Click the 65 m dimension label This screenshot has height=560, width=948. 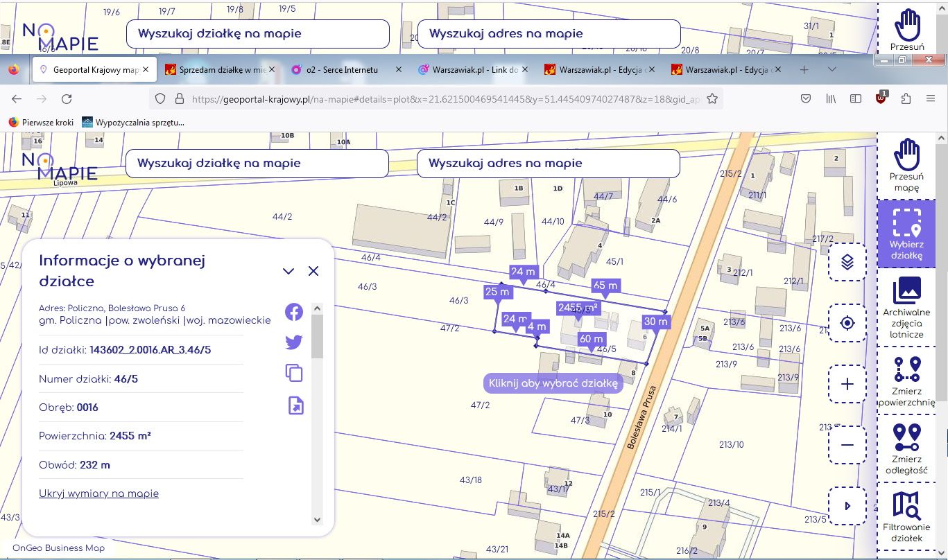(605, 286)
